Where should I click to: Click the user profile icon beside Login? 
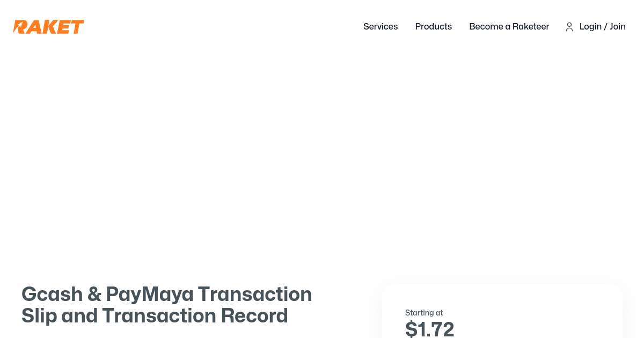[569, 27]
